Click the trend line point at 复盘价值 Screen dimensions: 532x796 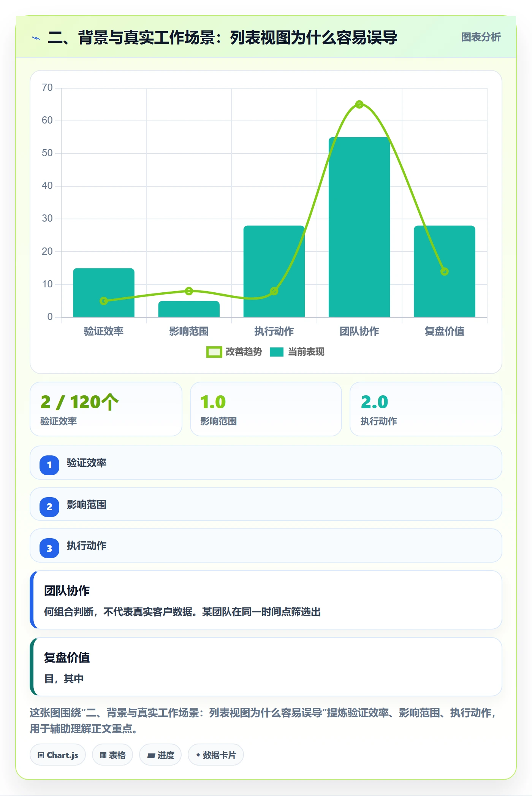click(x=444, y=271)
